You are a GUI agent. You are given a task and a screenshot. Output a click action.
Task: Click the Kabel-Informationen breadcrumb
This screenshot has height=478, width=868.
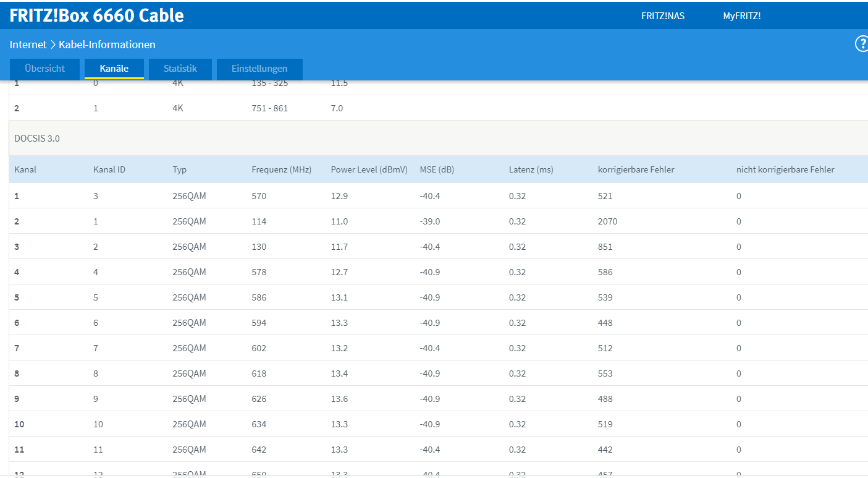(x=107, y=45)
